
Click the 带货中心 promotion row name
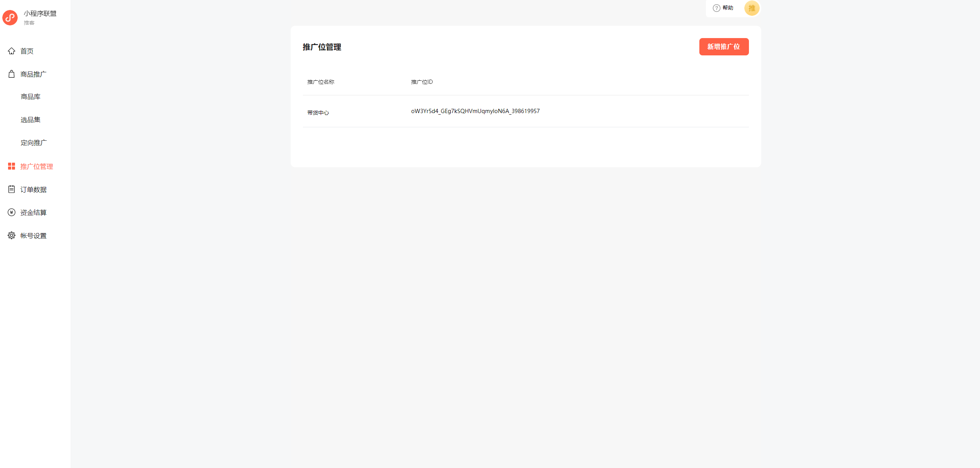coord(318,113)
